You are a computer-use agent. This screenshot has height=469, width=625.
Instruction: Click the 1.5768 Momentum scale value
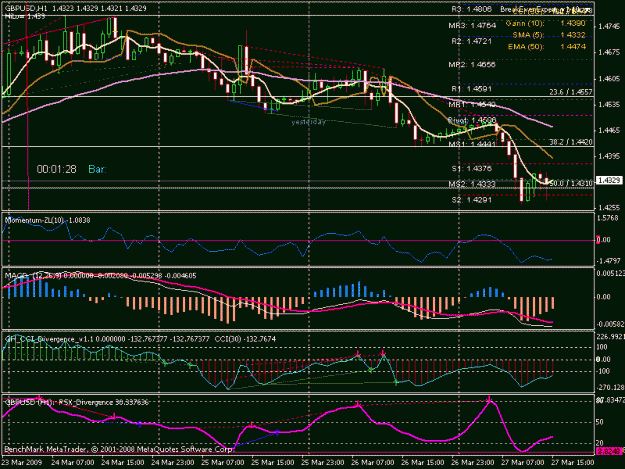(609, 218)
